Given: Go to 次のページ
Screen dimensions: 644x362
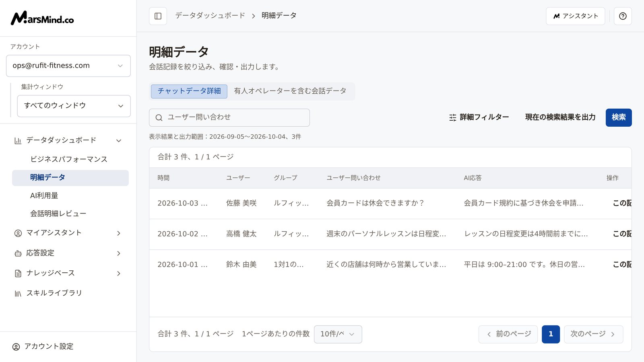Looking at the screenshot, I should point(594,334).
